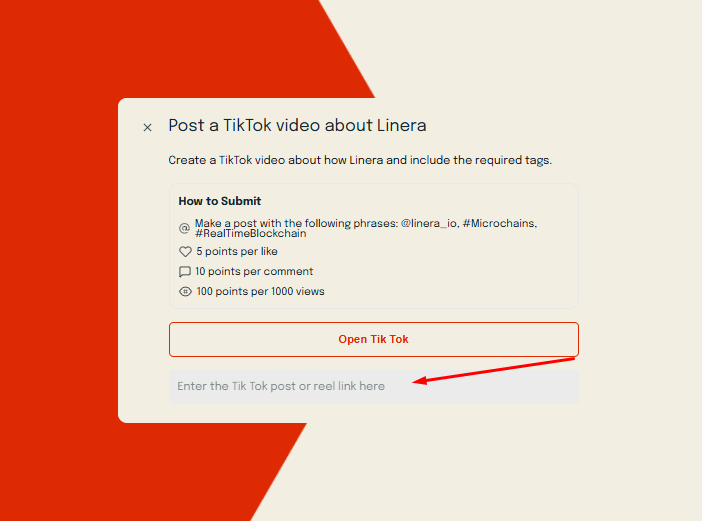Click the @ mention icon
This screenshot has height=521, width=702.
click(x=184, y=228)
